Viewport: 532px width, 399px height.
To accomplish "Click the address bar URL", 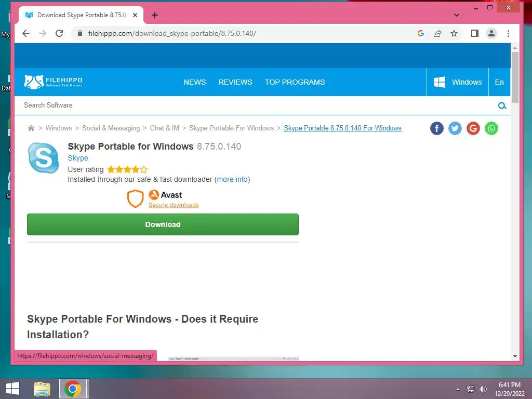I will click(172, 33).
